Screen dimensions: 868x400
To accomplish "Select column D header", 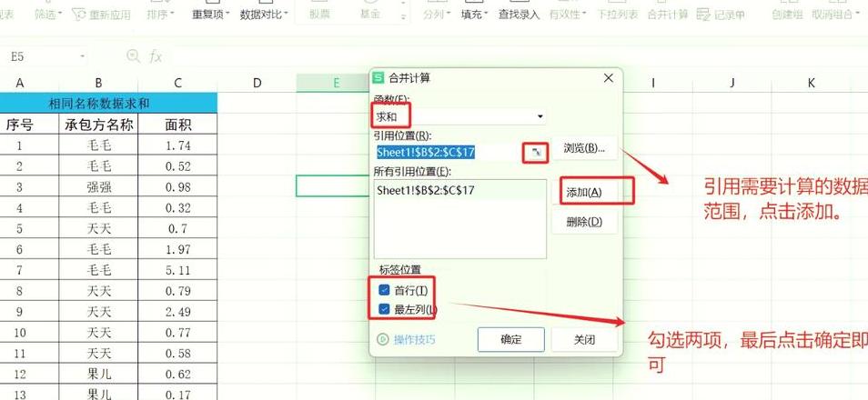I will (257, 83).
